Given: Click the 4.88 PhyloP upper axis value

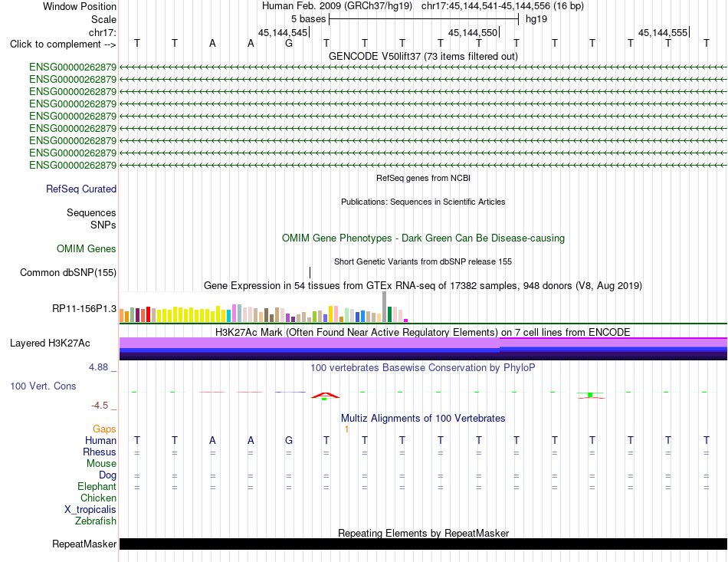Looking at the screenshot, I should coord(98,367).
